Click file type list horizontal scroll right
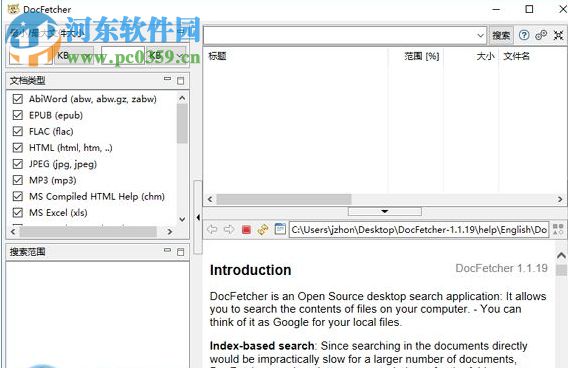568x368 pixels. tap(170, 231)
